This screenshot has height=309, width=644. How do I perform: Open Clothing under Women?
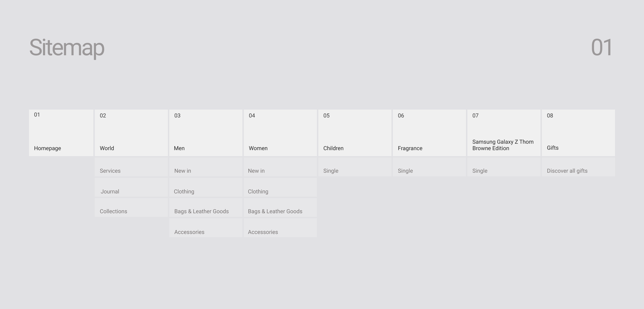pos(280,188)
